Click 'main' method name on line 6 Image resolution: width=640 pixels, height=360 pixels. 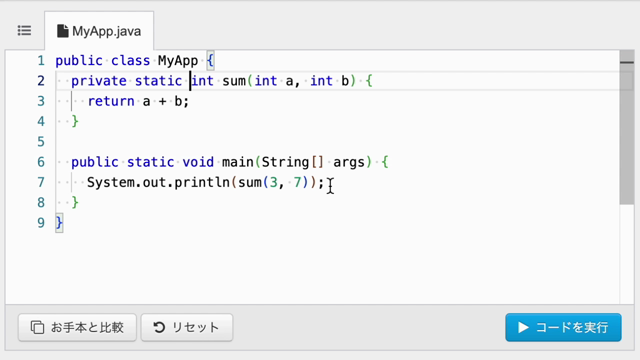point(238,162)
